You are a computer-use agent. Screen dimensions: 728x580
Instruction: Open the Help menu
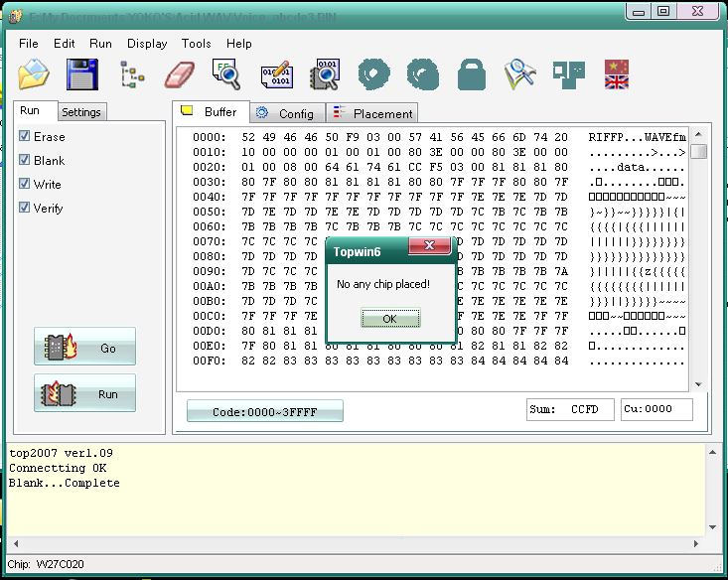click(x=239, y=44)
